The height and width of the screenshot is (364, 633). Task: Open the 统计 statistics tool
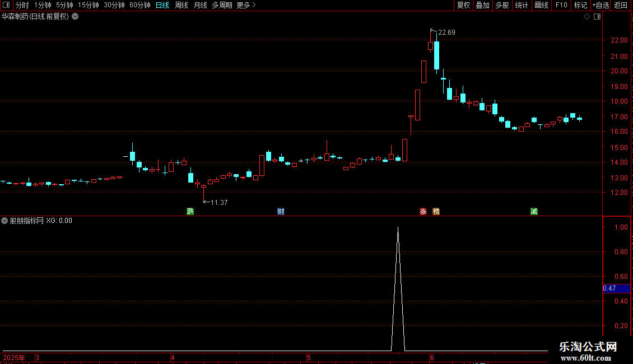(522, 5)
